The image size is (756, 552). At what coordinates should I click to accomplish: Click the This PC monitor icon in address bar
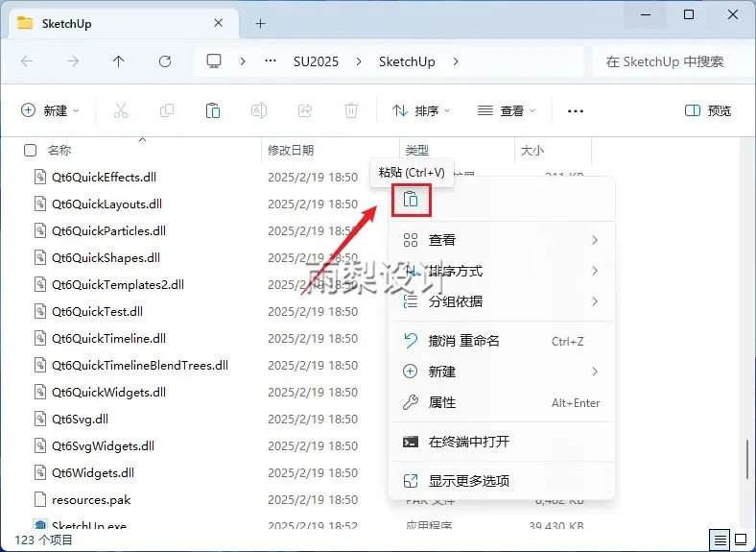click(214, 60)
